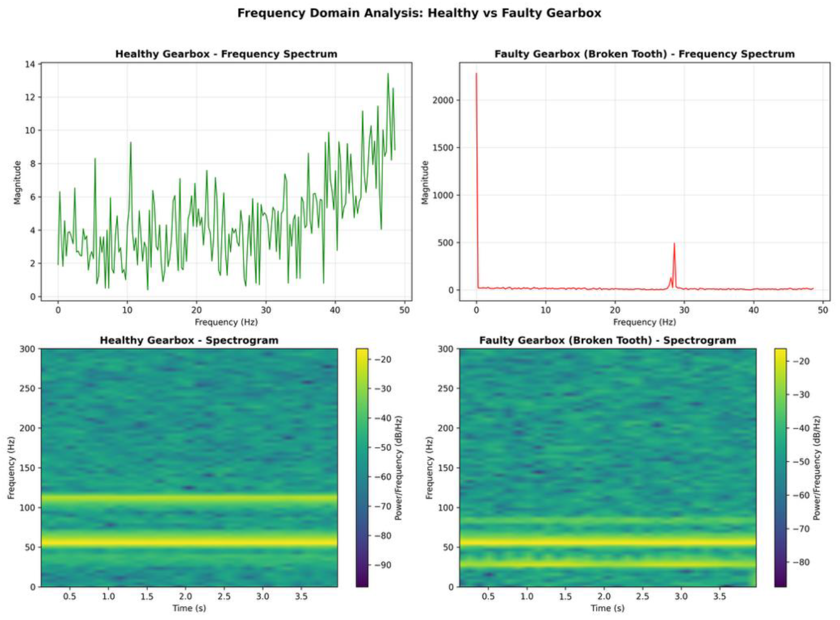Click the '3.5' time tick under healthy spectrogram
Screen dimensions: 840x620
(301, 596)
